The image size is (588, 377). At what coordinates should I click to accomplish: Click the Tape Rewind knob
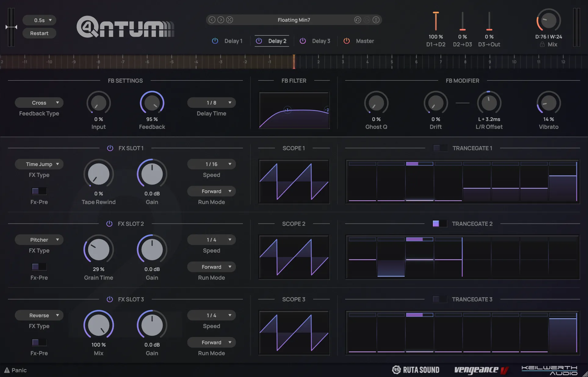[x=99, y=174]
